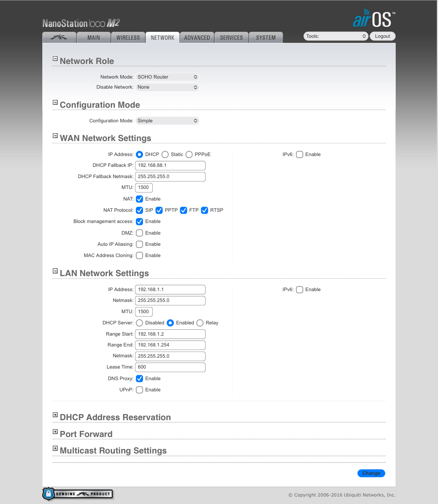438x504 pixels.
Task: Collapse the Configuration Mode section
Action: tap(55, 103)
